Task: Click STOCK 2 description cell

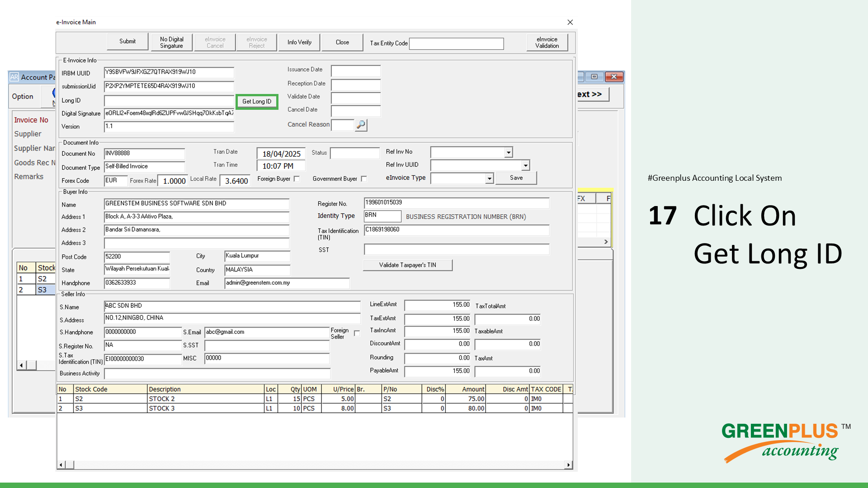Action: click(x=206, y=399)
